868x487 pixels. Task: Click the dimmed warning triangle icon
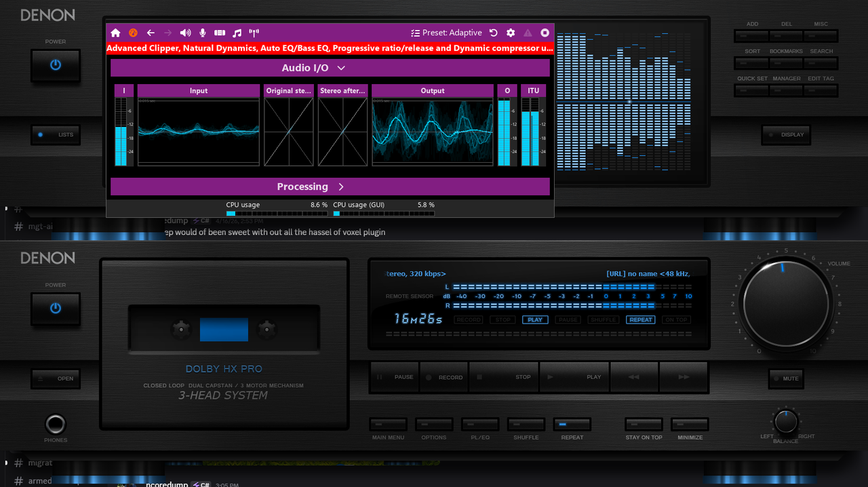click(x=528, y=33)
